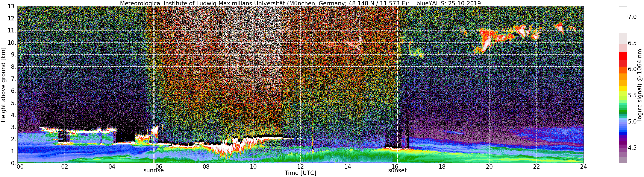Click the height axis tick label 0.
Screen dimensions: 644x177
coord(13,163)
